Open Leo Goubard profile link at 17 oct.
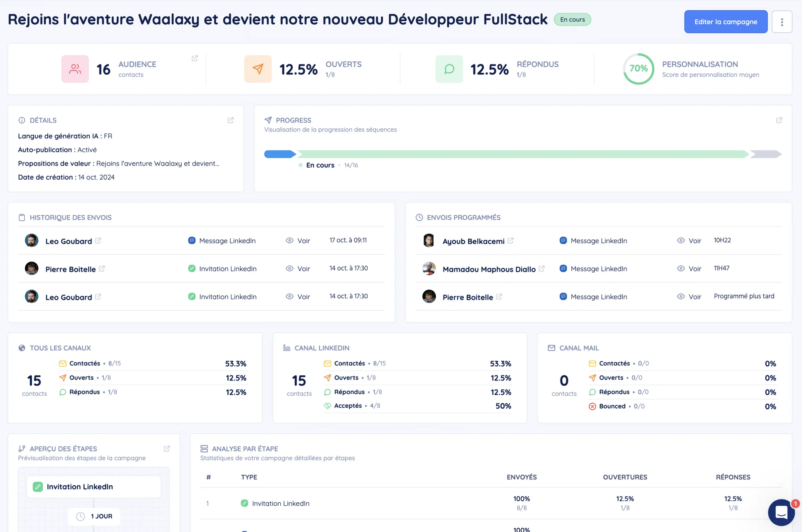Image resolution: width=802 pixels, height=532 pixels. click(98, 241)
